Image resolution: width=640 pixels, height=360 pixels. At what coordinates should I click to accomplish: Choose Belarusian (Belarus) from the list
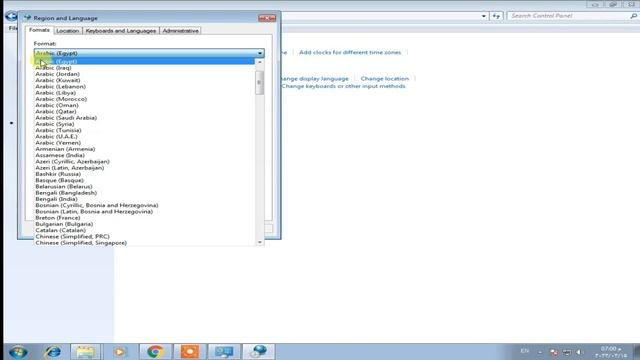(x=144, y=186)
